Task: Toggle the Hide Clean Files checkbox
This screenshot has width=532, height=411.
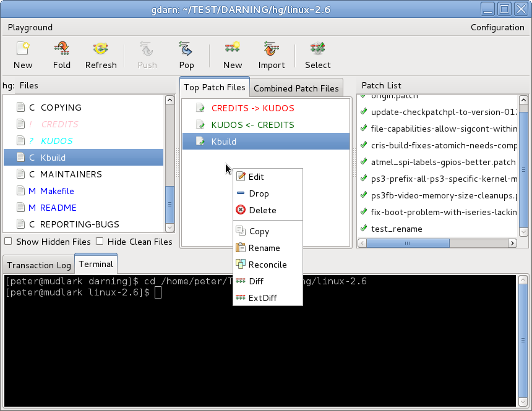Action: click(x=100, y=242)
